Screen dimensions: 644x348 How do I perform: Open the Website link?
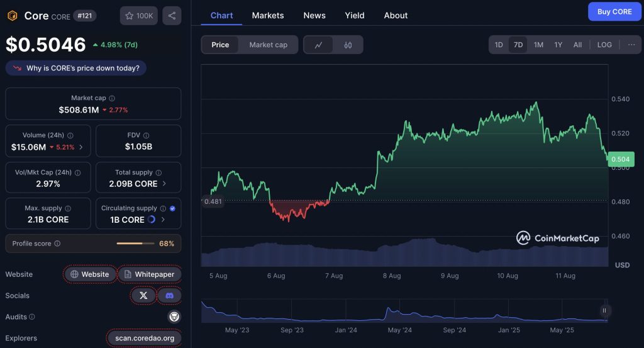point(89,274)
